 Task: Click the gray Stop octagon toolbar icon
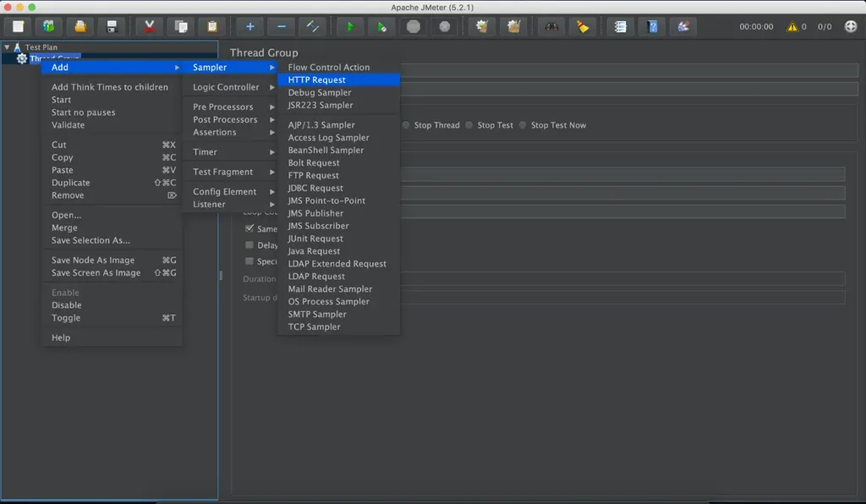point(413,26)
